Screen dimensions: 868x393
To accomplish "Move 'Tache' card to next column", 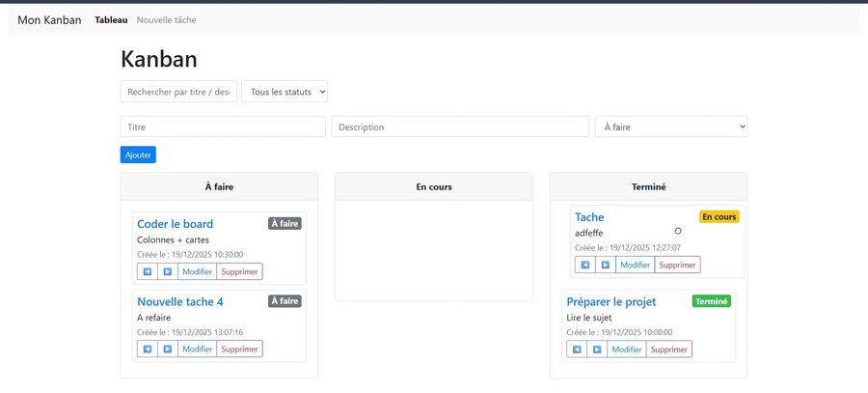I will click(606, 265).
